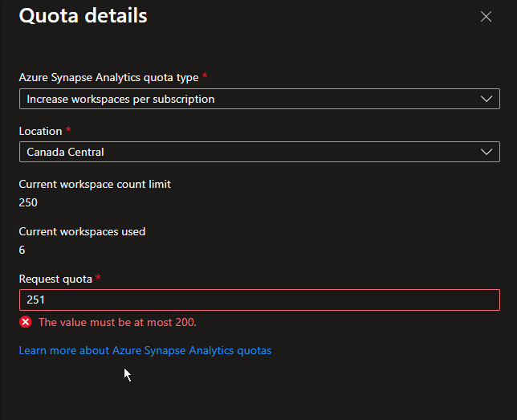517x420 pixels.
Task: Click the red asterisk next to Request quota label
Action: (98, 277)
